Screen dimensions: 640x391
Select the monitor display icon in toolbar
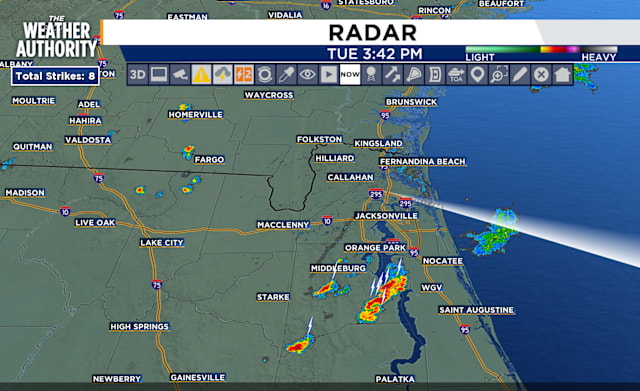click(159, 75)
